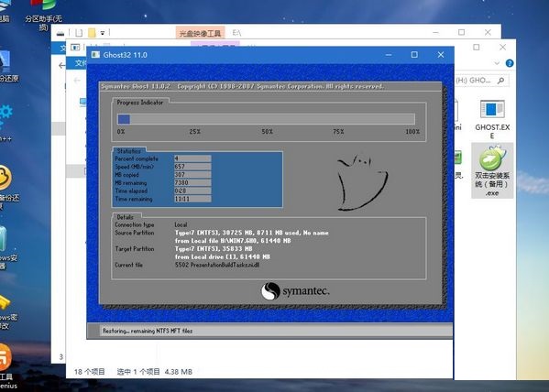Click the Restoring remaining NTFS MFT files status
The image size is (549, 392).
pos(148,331)
